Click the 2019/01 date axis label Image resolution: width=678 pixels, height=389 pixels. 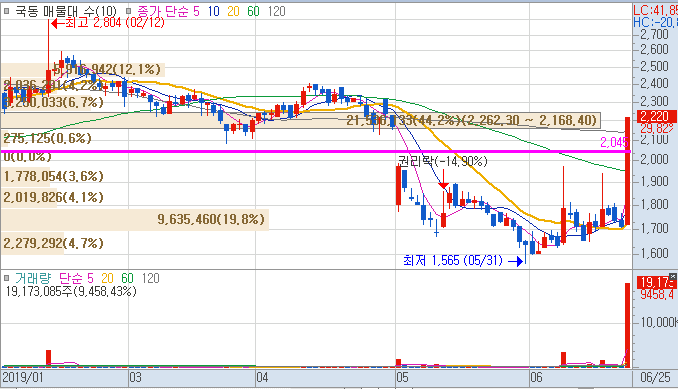(22, 377)
